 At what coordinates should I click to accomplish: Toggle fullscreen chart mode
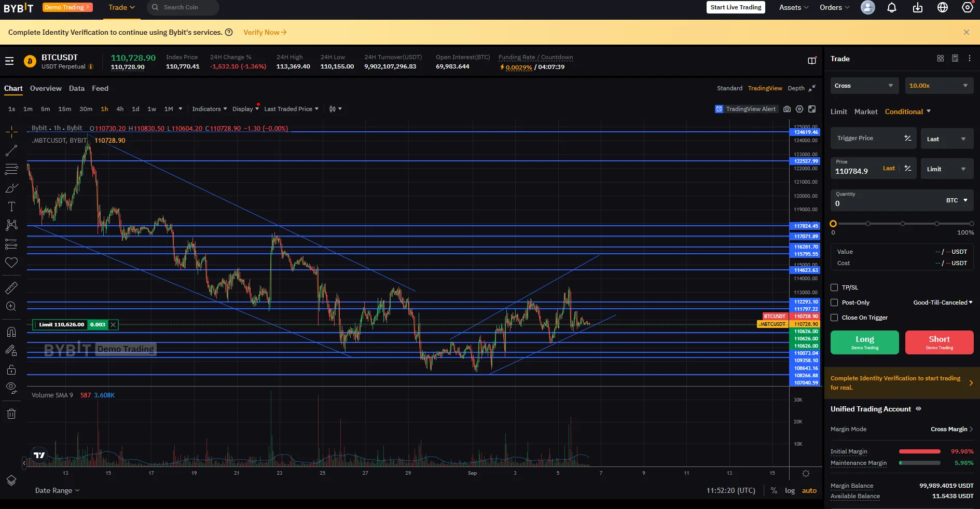pyautogui.click(x=812, y=109)
